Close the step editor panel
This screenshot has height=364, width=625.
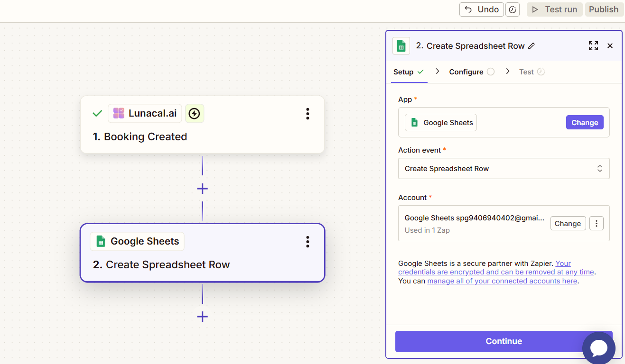(610, 45)
